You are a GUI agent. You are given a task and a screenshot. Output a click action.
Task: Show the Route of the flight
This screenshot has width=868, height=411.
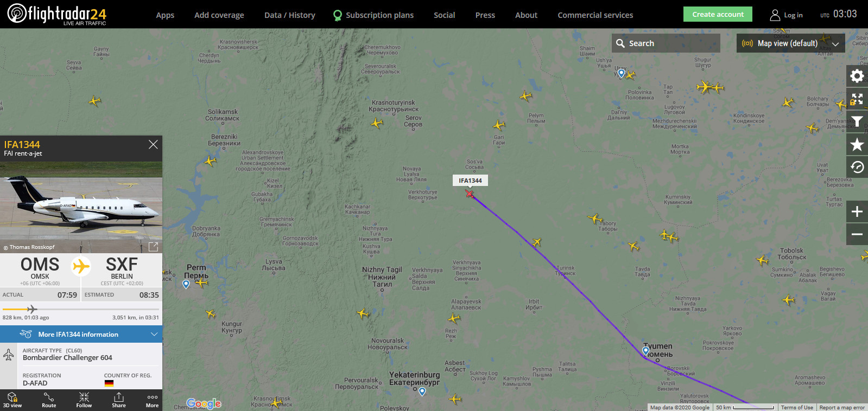pos(49,400)
